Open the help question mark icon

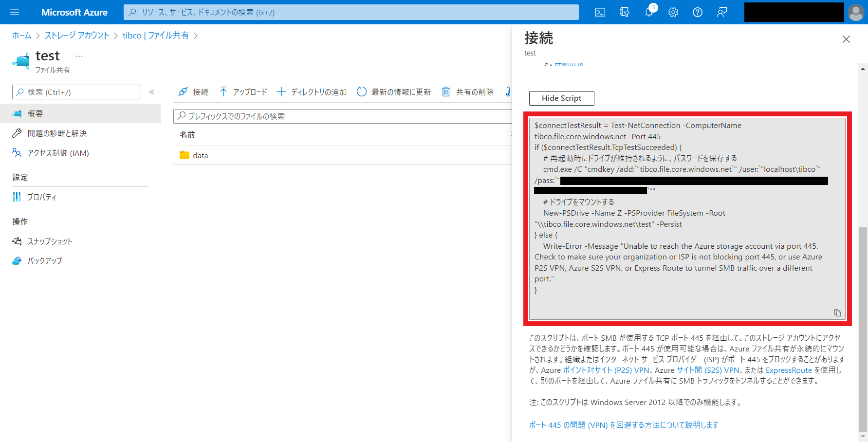click(x=698, y=12)
